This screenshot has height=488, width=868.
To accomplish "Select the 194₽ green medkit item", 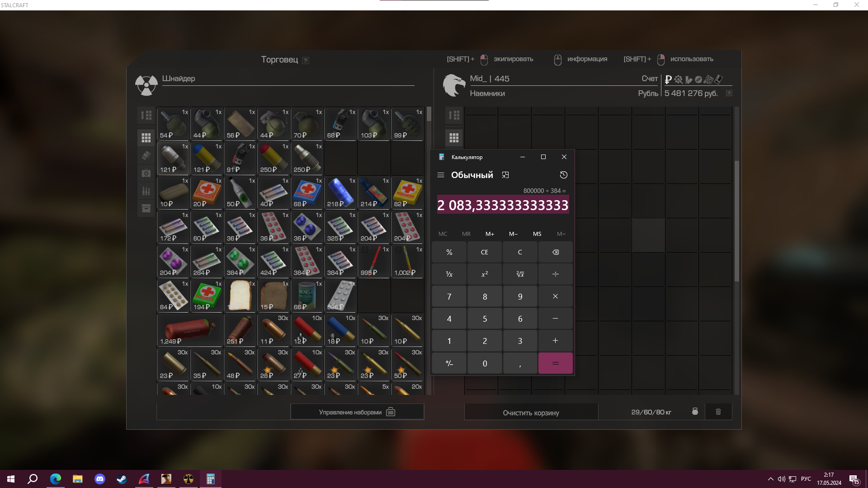I will pos(207,296).
